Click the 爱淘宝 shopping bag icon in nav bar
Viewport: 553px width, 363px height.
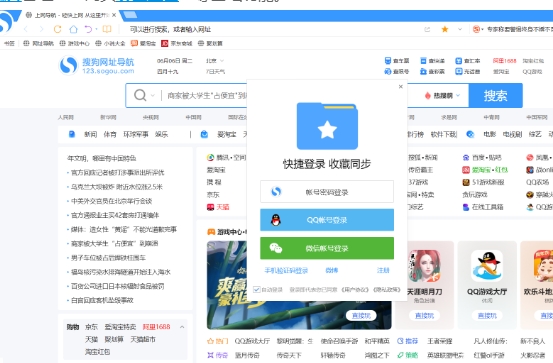[204, 134]
